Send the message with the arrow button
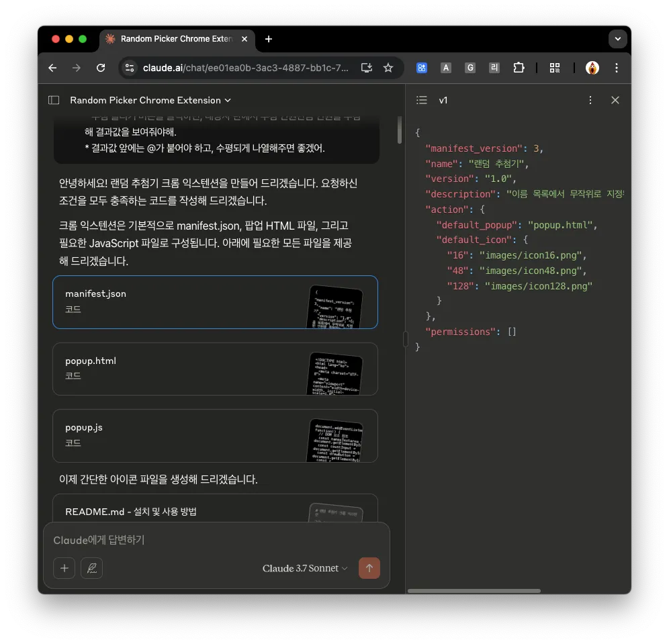 369,568
